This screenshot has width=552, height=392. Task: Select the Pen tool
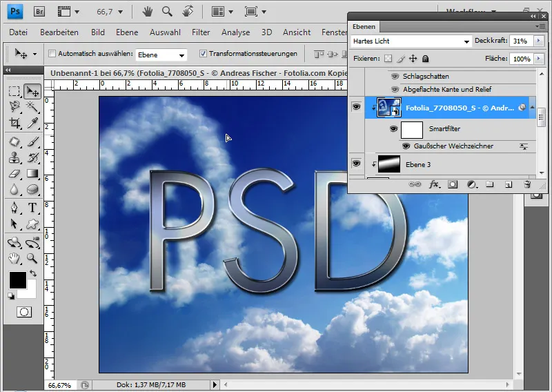click(x=14, y=208)
